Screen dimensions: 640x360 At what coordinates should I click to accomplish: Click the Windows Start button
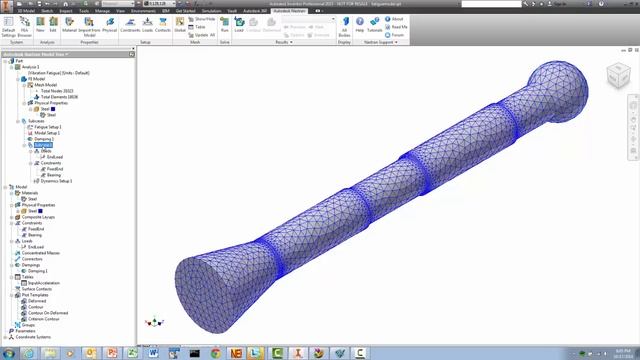[8, 353]
